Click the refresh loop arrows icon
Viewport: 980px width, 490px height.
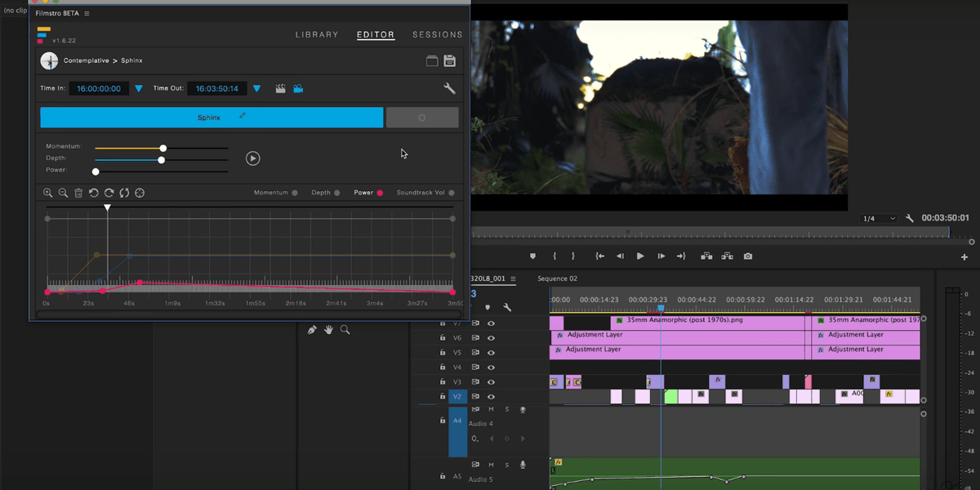pos(124,193)
